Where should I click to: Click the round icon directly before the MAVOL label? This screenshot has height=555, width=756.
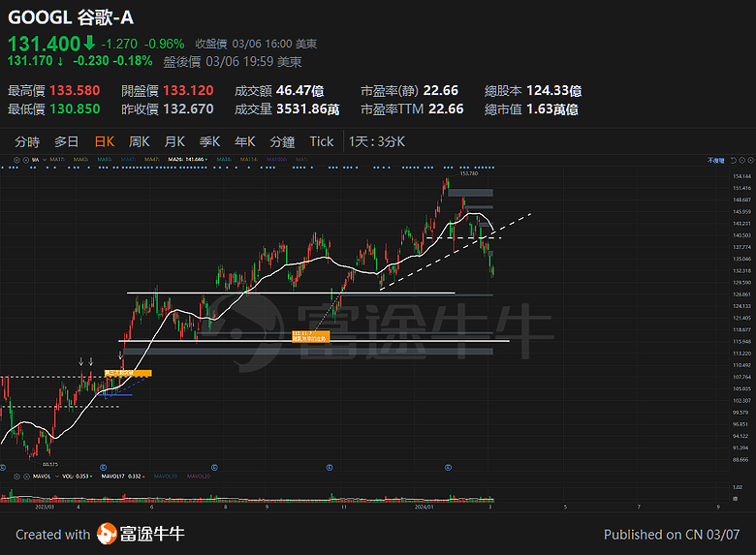pyautogui.click(x=26, y=476)
